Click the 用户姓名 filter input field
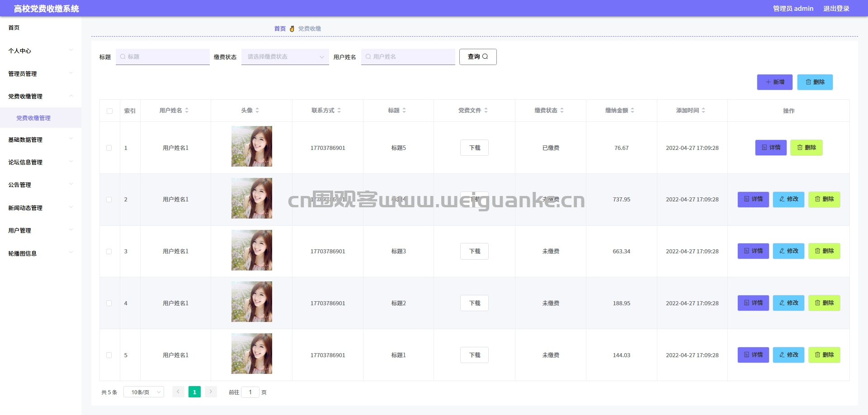This screenshot has height=415, width=868. [x=408, y=57]
